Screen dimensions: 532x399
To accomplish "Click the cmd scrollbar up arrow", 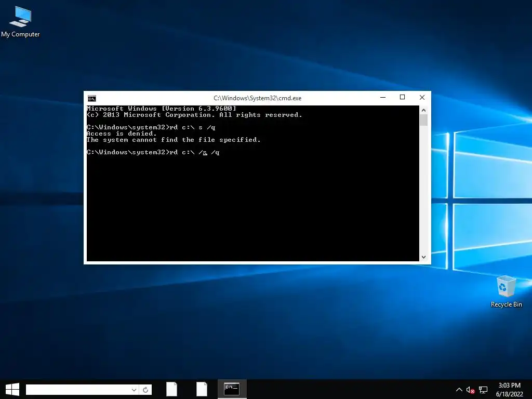I will click(423, 110).
